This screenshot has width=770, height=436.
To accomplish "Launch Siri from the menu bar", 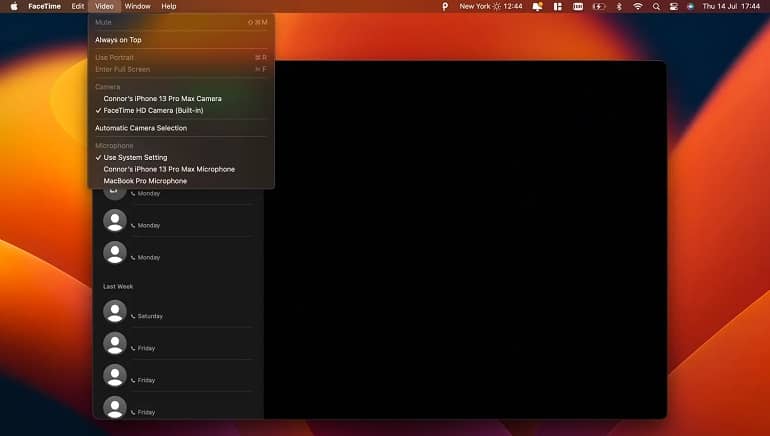I will 690,6.
